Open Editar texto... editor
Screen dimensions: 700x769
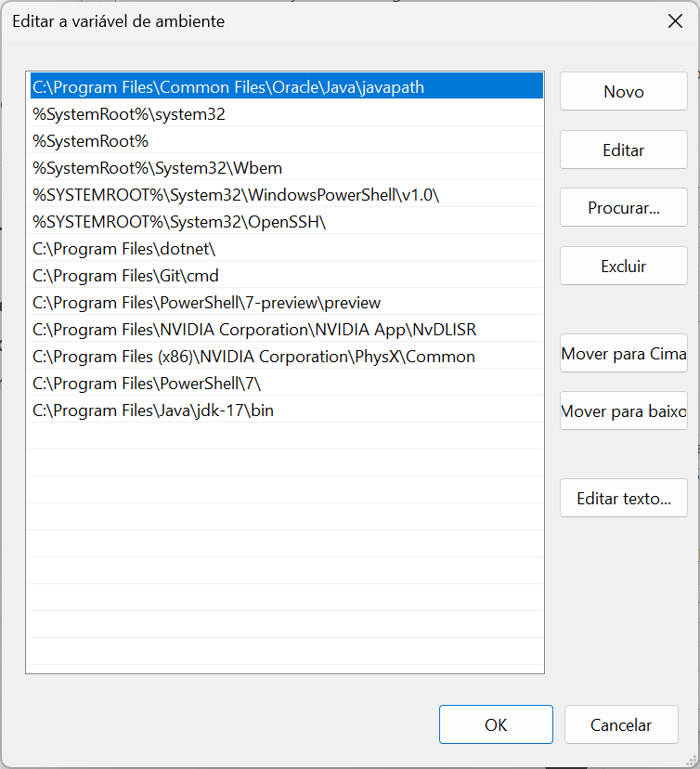(x=623, y=499)
